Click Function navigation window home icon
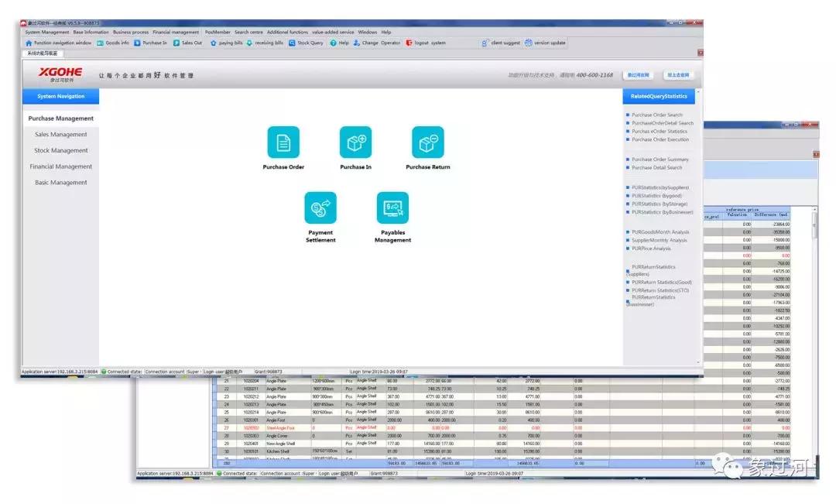836x504 pixels. (29, 43)
